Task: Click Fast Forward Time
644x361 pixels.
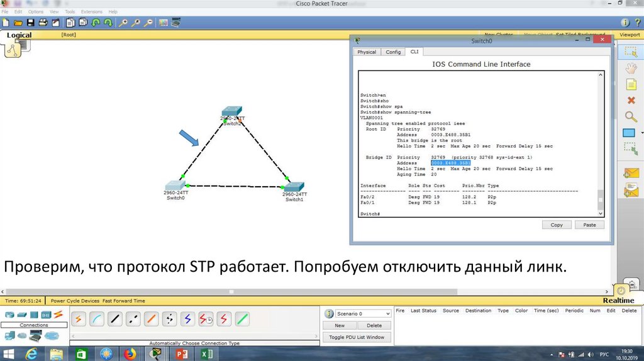Action: click(x=124, y=301)
